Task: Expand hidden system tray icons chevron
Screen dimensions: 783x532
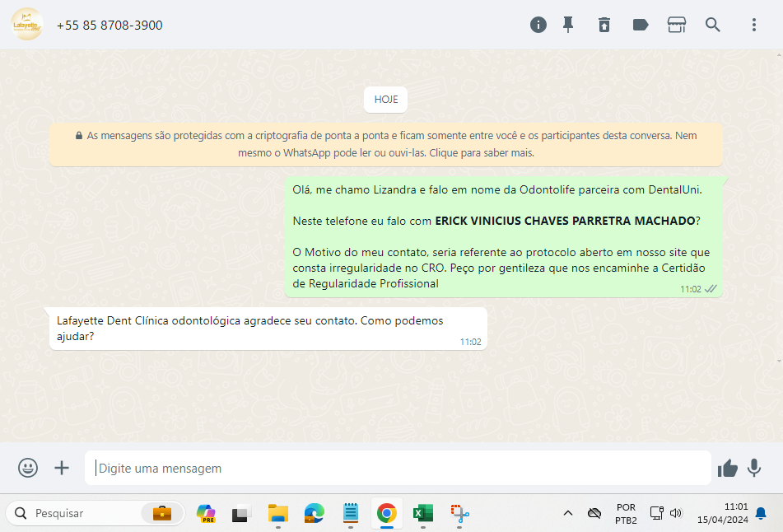Action: pos(568,513)
